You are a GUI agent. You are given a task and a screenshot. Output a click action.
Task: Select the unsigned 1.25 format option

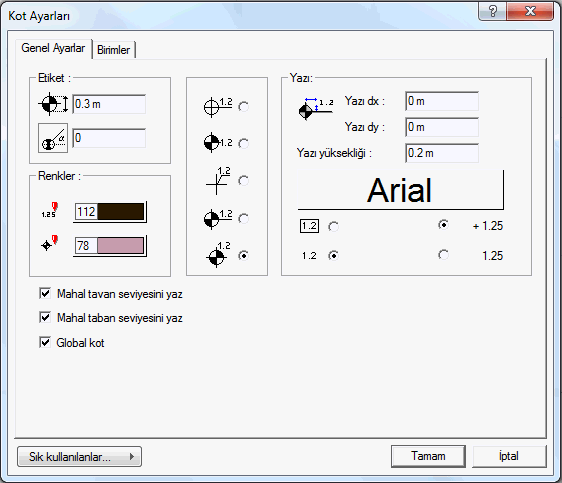pos(443,255)
